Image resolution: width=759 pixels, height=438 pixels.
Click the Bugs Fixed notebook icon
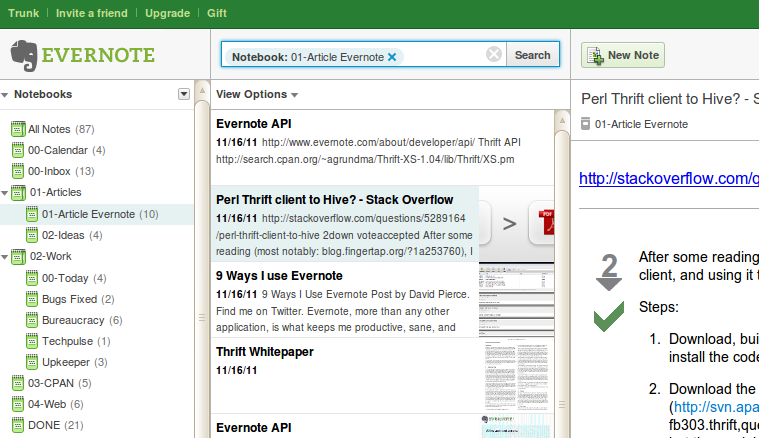(x=32, y=300)
